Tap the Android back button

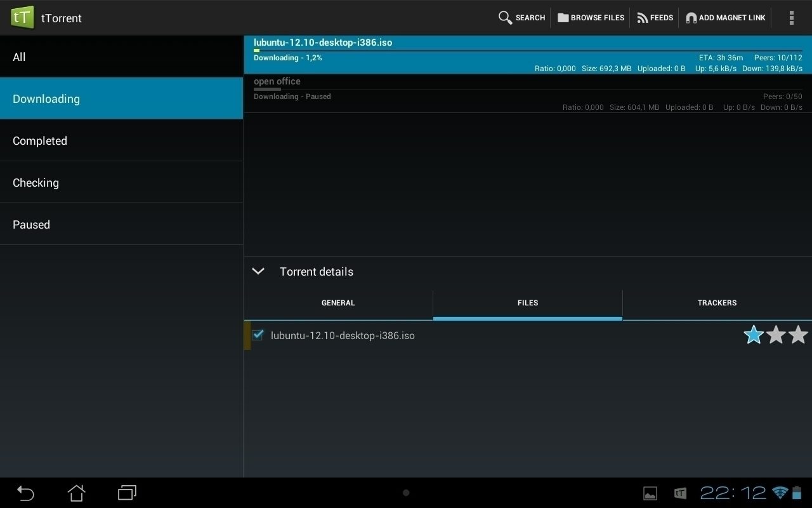[25, 493]
